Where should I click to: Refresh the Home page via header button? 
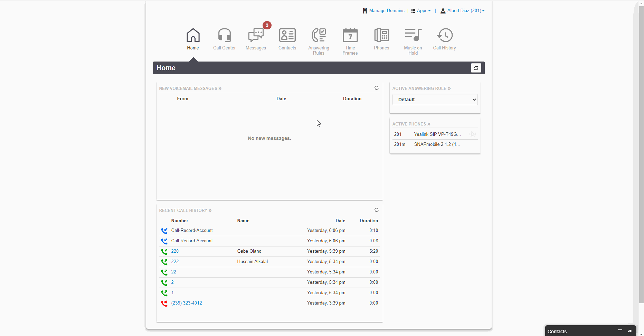[476, 68]
